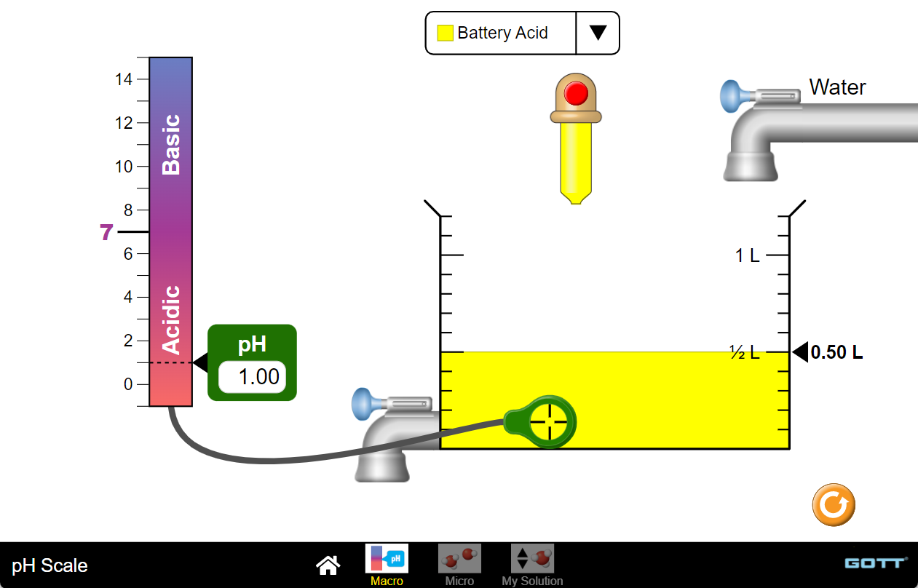Click the Acidic label on pH scale
Screen dimensions: 918x588
click(x=171, y=320)
